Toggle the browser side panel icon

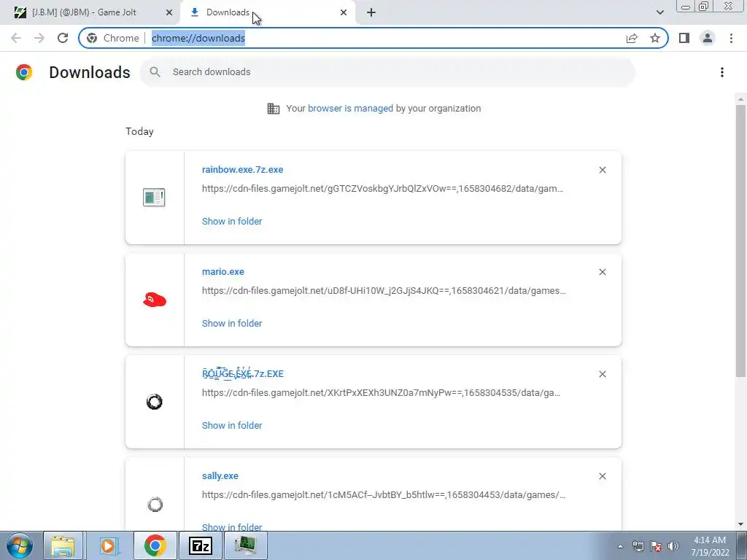click(684, 38)
